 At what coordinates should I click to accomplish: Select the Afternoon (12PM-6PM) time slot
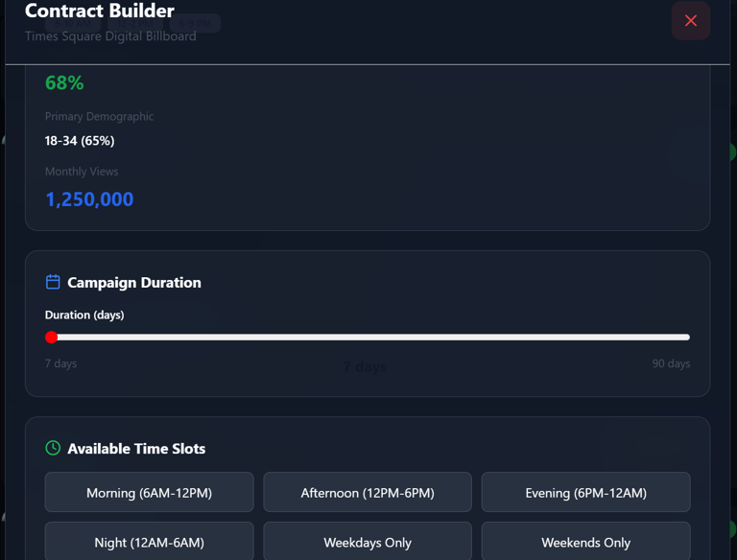[x=368, y=493]
